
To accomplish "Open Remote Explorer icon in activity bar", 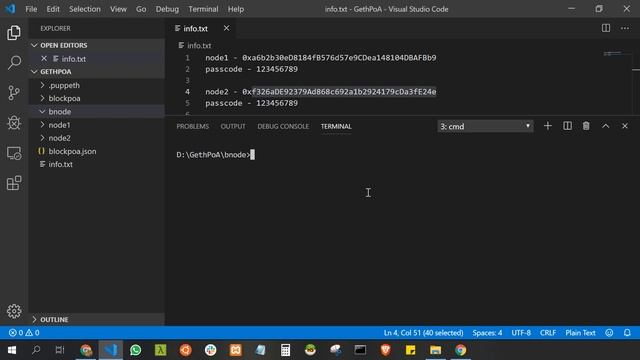I will tap(14, 153).
